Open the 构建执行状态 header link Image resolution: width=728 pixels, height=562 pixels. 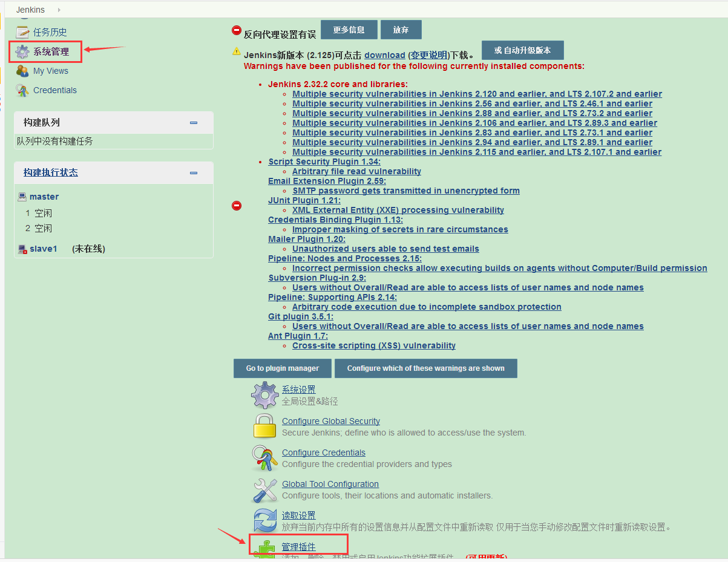pos(51,172)
